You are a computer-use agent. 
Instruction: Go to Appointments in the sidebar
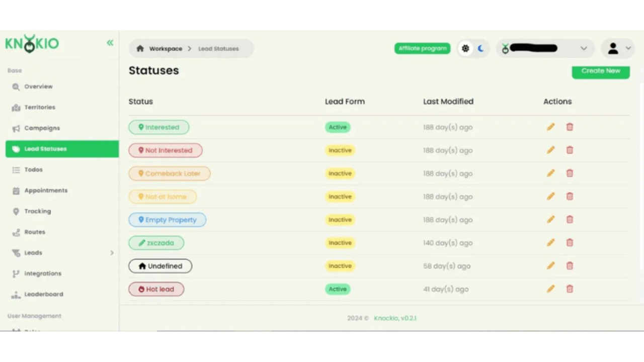[x=46, y=191]
